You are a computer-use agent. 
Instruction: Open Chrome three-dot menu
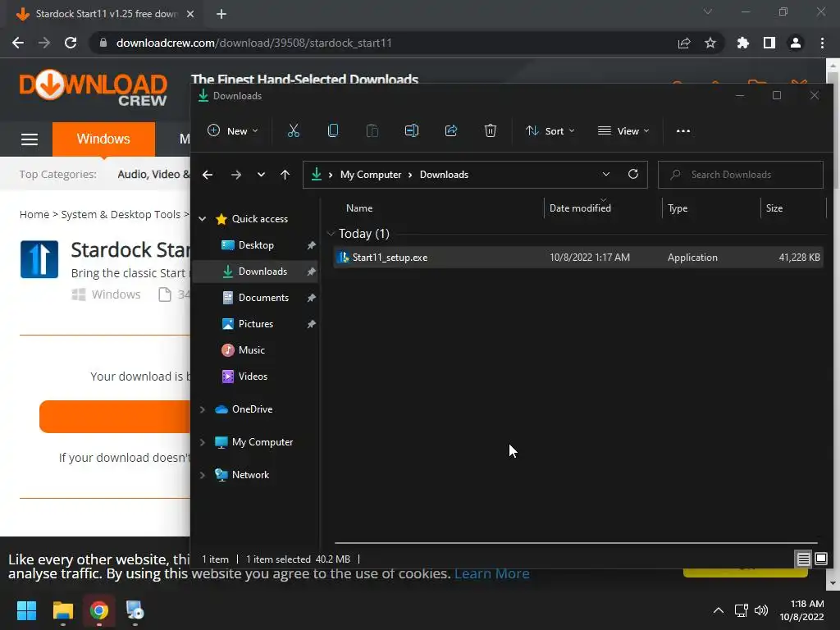[822, 43]
